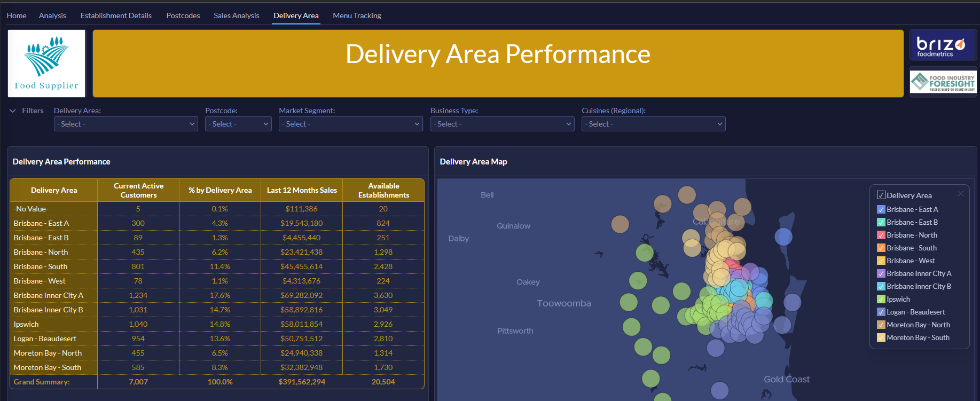The height and width of the screenshot is (401, 980).
Task: Open the Establishment Details tab
Action: click(116, 15)
